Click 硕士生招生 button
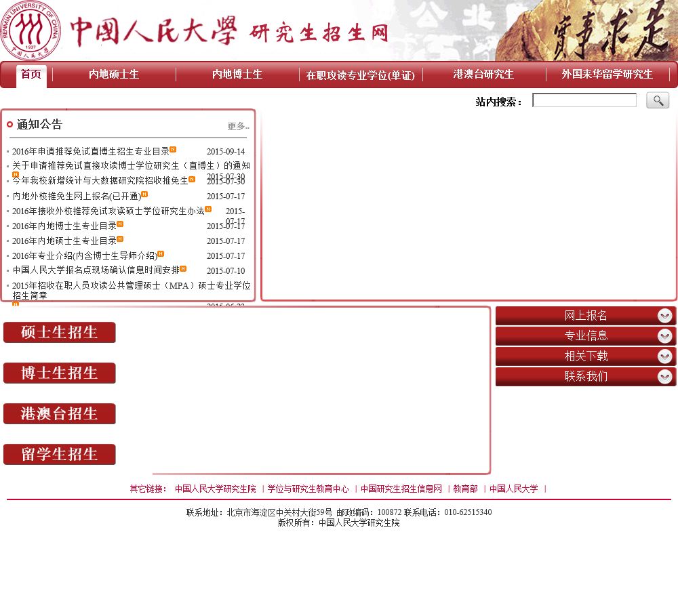678x616 pixels. pyautogui.click(x=59, y=333)
